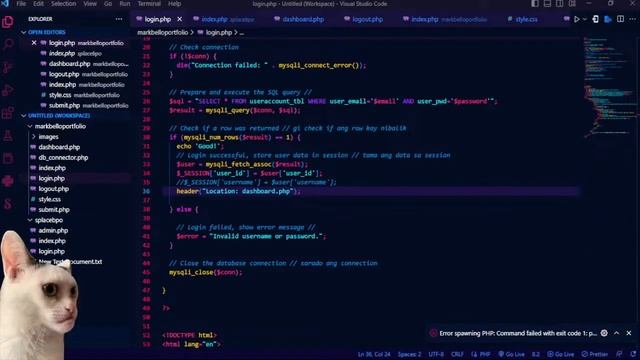Open the Testing flask view
The width and height of the screenshot is (640, 360).
8,136
